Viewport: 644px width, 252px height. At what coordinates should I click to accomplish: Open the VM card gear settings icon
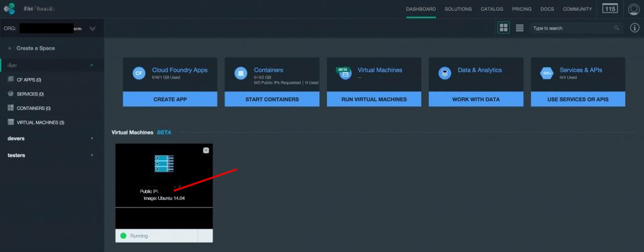(x=206, y=150)
